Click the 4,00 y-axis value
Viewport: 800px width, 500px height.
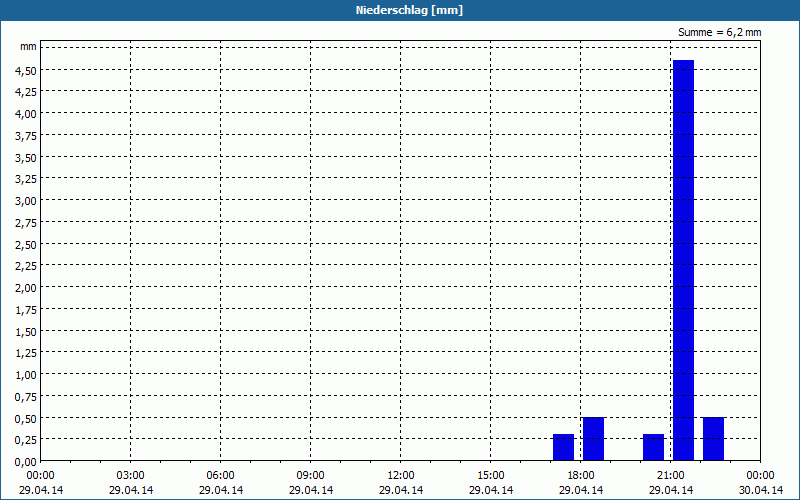point(26,114)
